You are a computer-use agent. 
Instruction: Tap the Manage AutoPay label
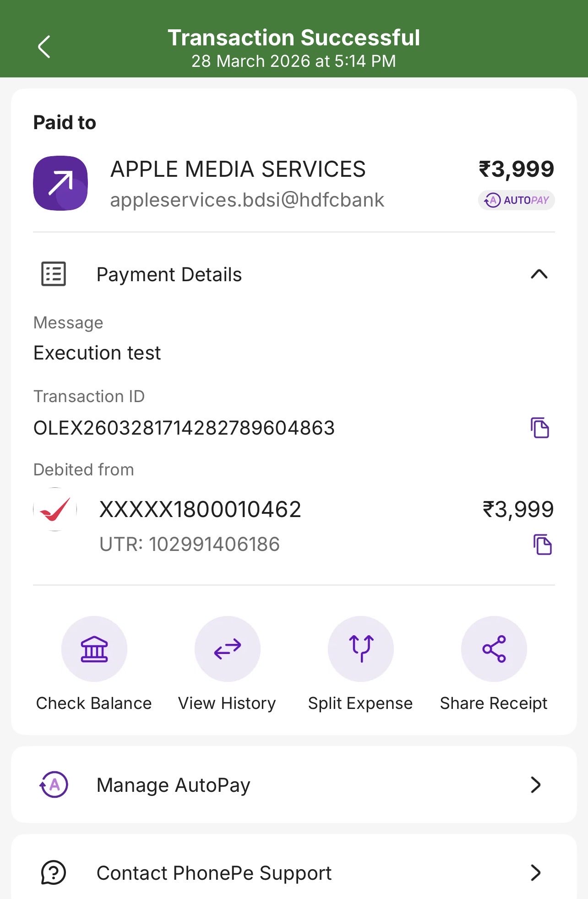click(x=173, y=785)
